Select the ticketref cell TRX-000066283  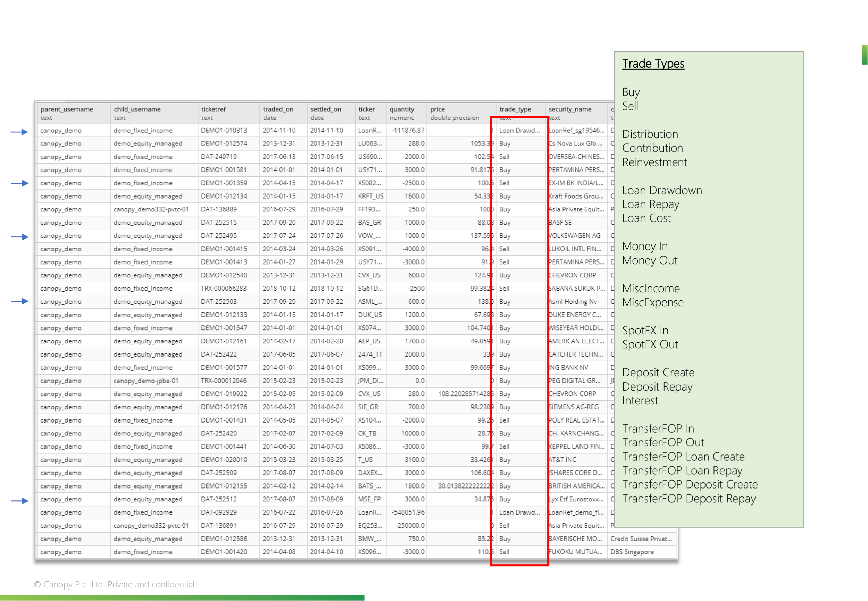[224, 289]
